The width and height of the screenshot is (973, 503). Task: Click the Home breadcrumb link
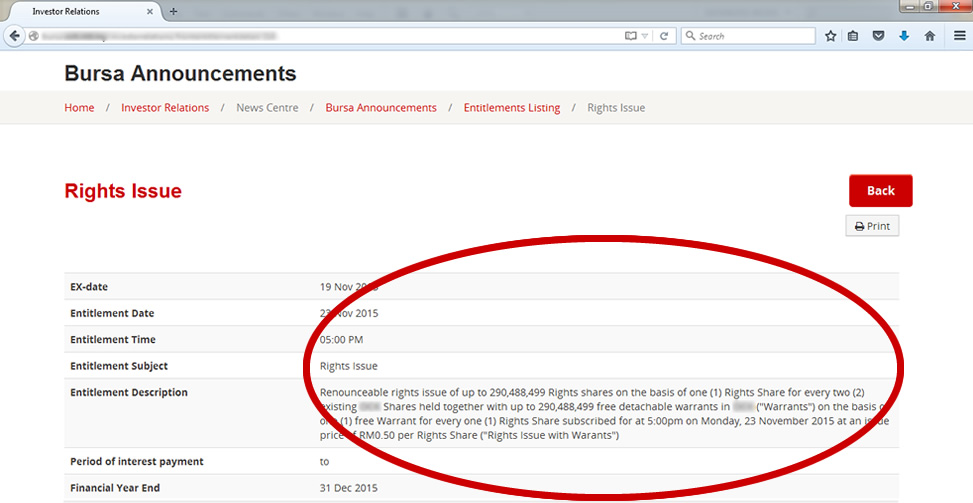click(79, 108)
